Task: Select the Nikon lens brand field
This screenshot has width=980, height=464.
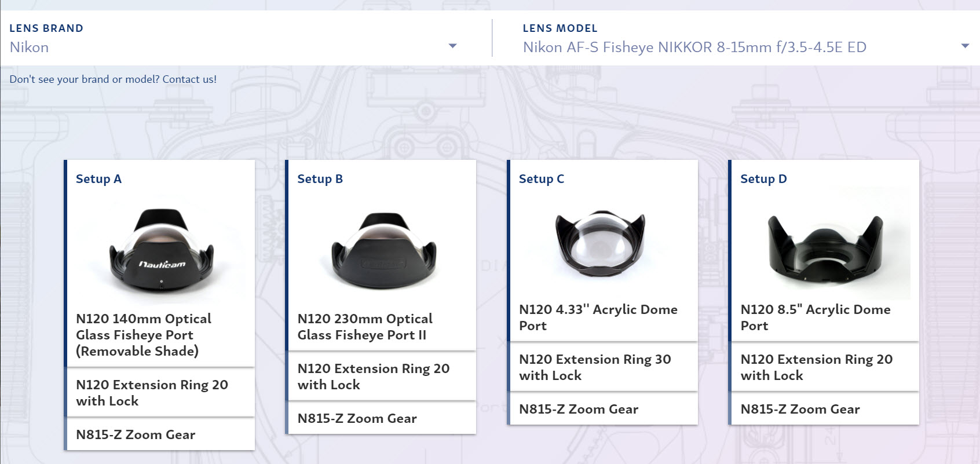Action: coord(233,47)
